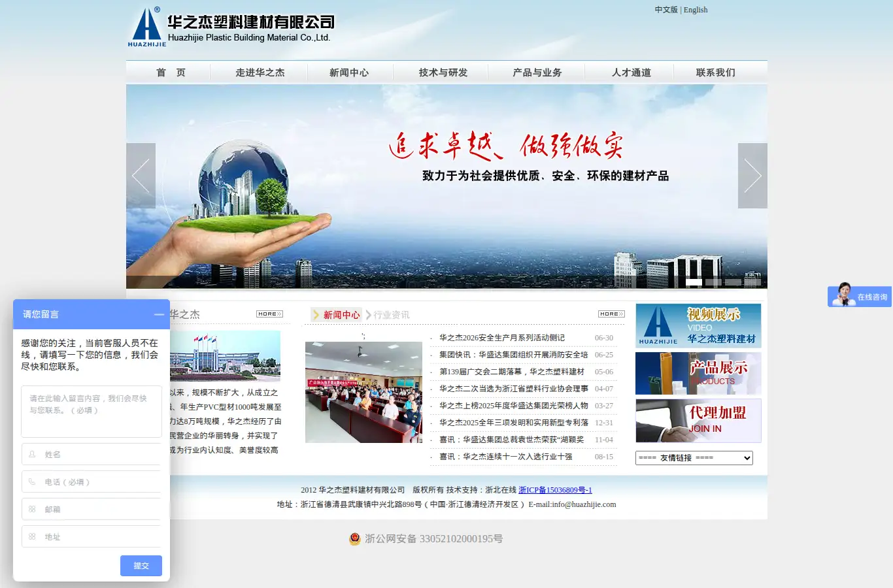Open news 集团快讯：华盛达集团组织开展消防安全培
Viewport: 893px width, 588px height.
[x=514, y=355]
